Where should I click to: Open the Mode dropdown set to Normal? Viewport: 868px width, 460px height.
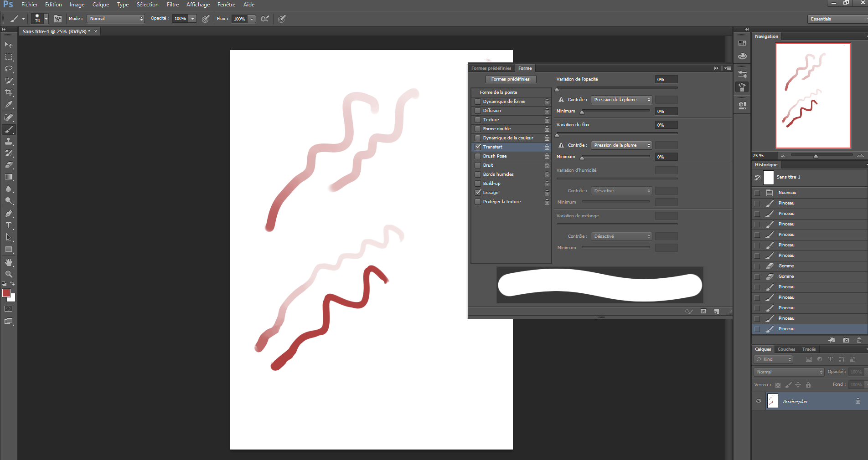pyautogui.click(x=116, y=19)
